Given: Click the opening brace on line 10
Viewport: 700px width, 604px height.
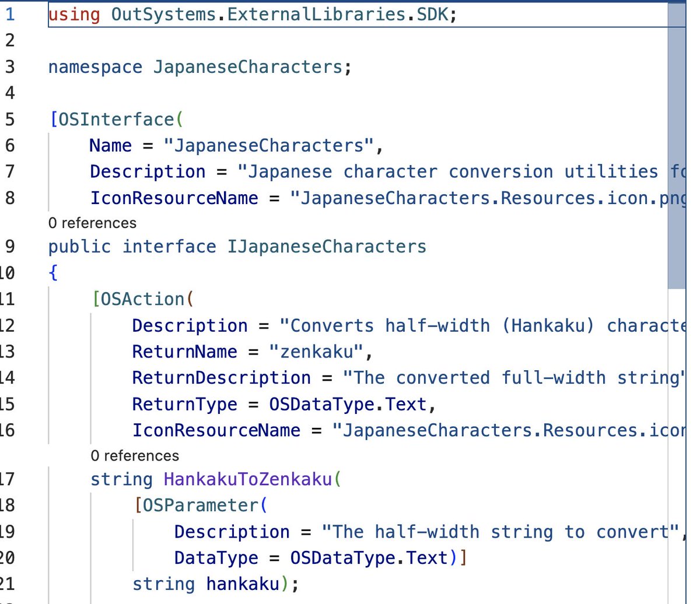Looking at the screenshot, I should point(52,272).
